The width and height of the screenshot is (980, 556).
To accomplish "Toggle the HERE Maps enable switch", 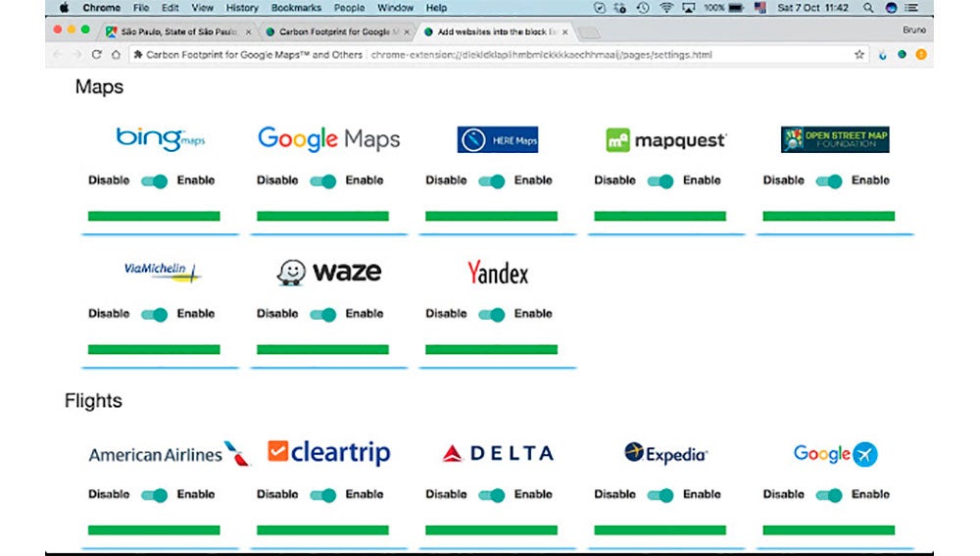I will [492, 181].
